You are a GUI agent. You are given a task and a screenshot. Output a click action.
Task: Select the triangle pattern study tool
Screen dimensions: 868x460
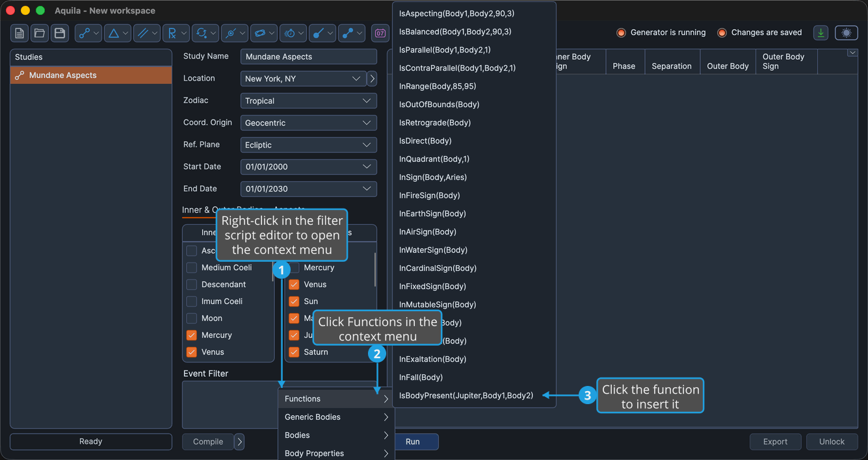click(x=118, y=33)
